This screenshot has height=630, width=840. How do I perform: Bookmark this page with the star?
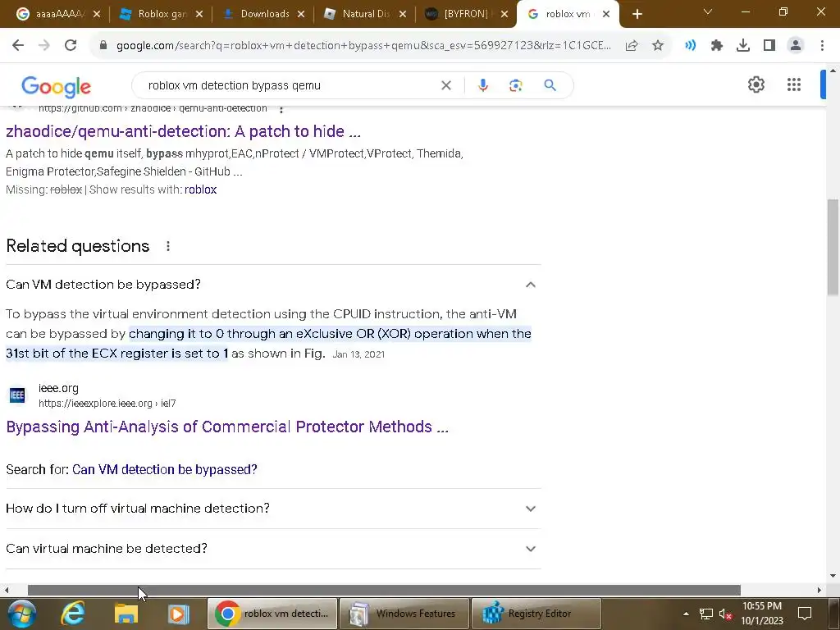pos(658,46)
